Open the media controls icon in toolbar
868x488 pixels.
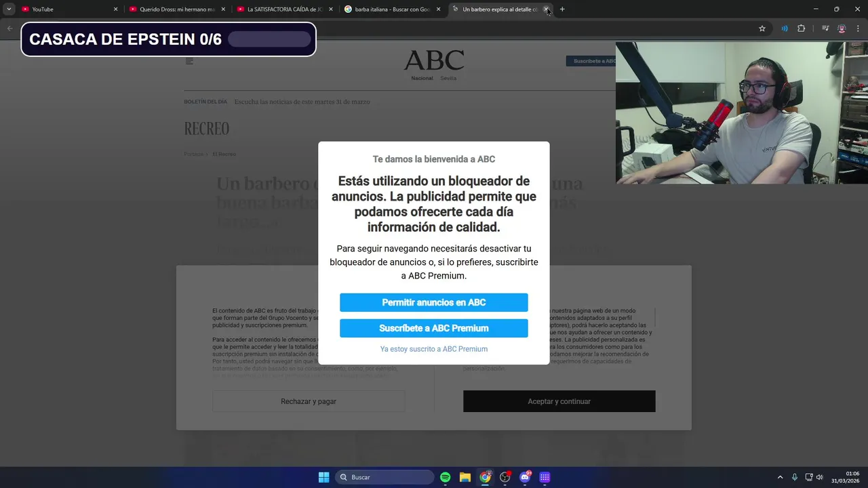[825, 28]
